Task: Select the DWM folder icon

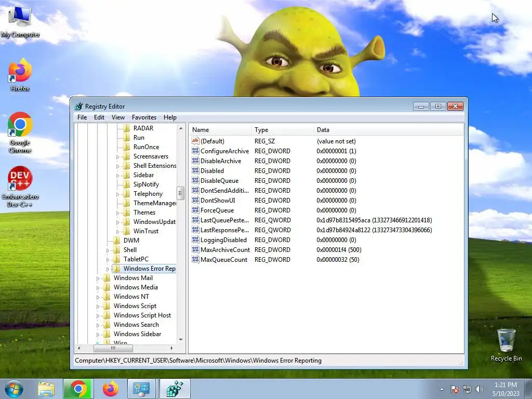Action: (117, 241)
